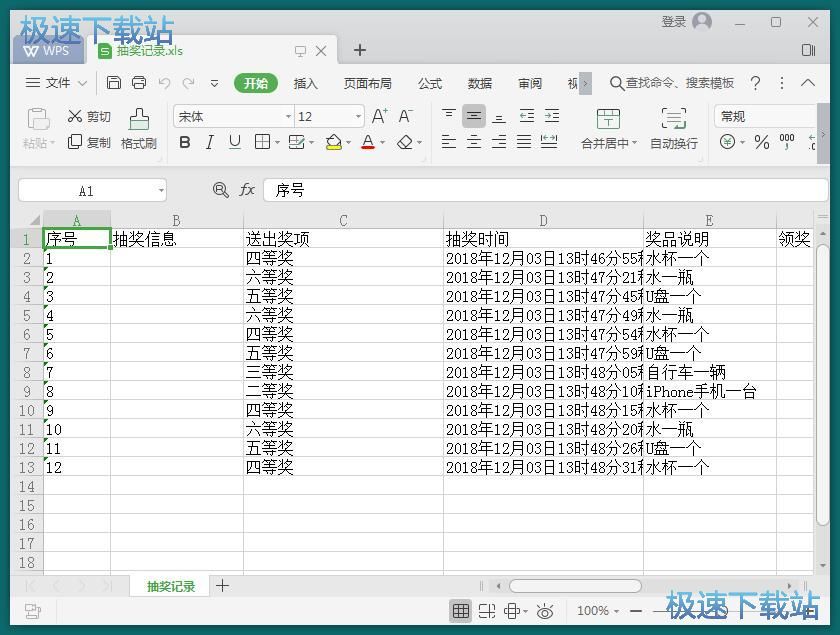Decrease font size with A- icon
The width and height of the screenshot is (840, 635).
405,116
